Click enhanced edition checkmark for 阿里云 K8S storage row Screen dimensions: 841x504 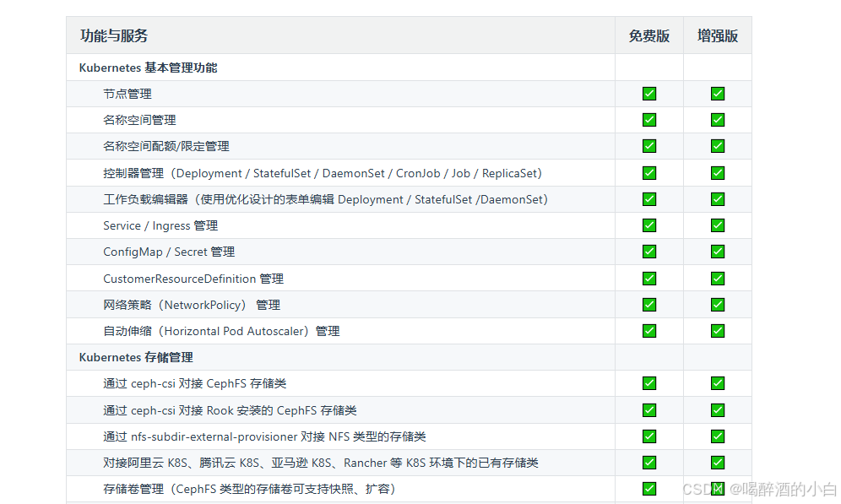[x=717, y=463]
